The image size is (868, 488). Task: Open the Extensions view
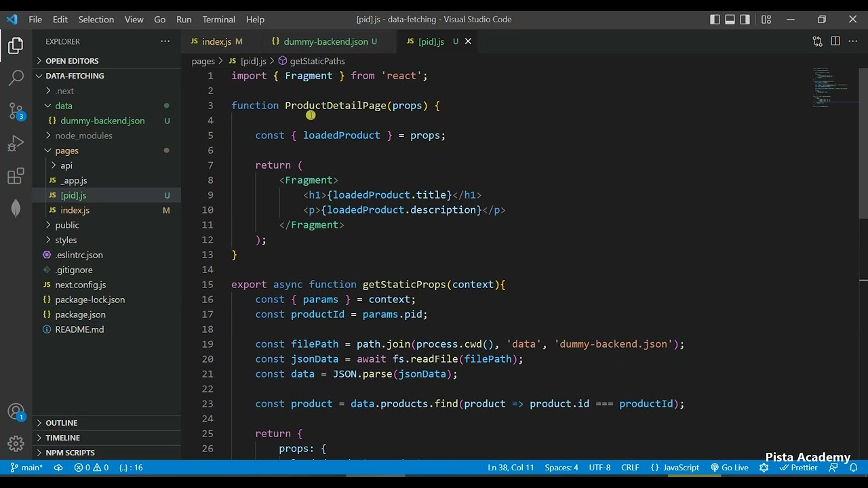(16, 176)
